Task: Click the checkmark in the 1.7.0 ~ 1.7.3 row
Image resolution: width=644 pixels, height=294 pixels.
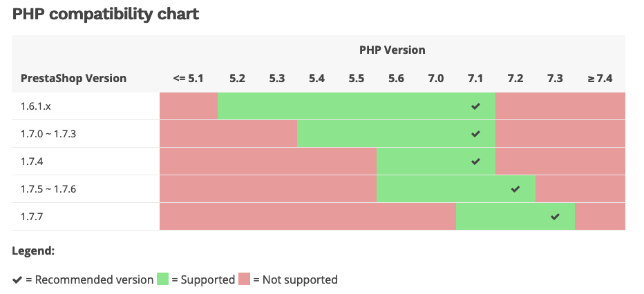Action: pyautogui.click(x=475, y=134)
